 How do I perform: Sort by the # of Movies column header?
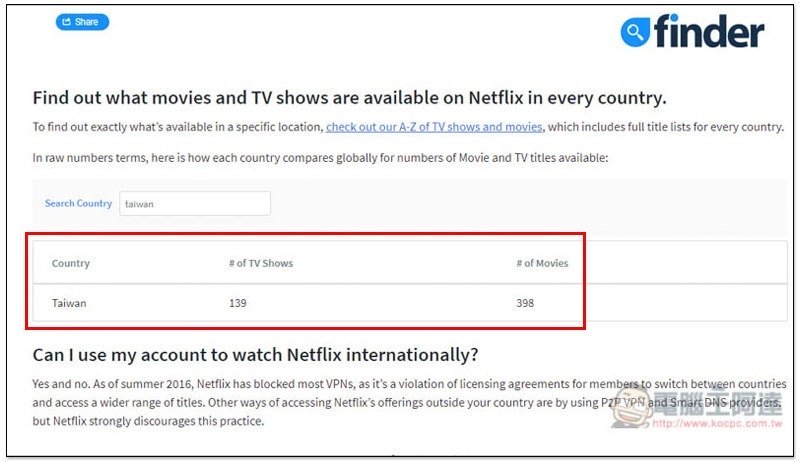542,263
